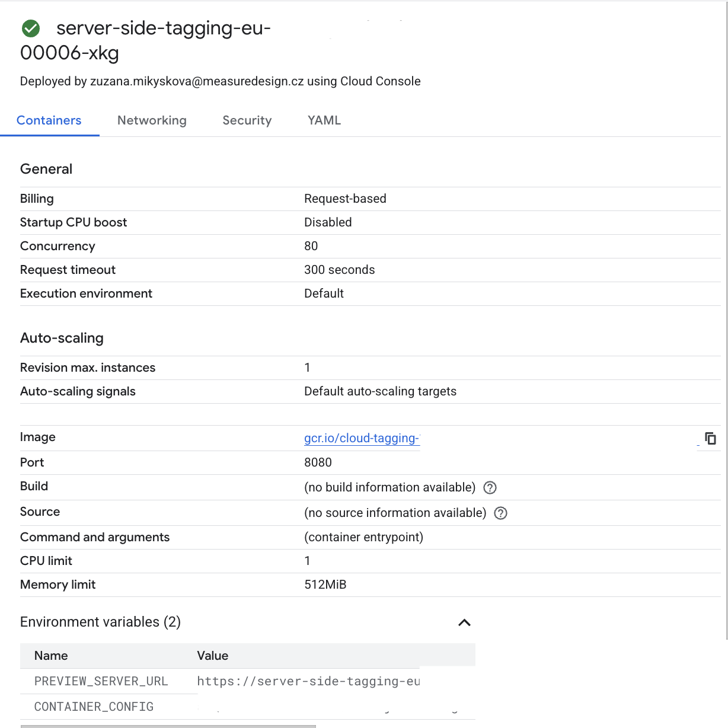This screenshot has height=728, width=728.
Task: Click the green revision status checkmark
Action: pos(30,28)
